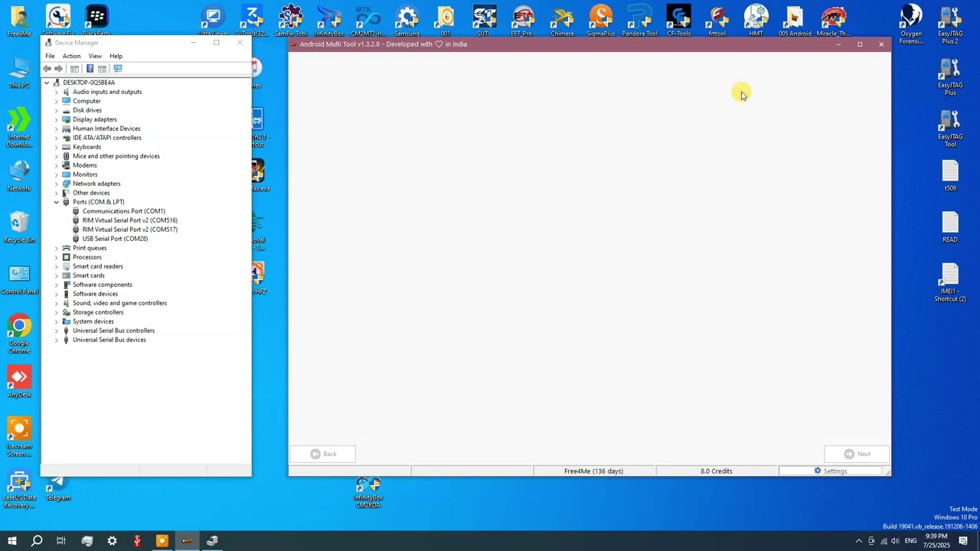Viewport: 980px width, 551px height.
Task: Select the Processors category
Action: pyautogui.click(x=87, y=257)
